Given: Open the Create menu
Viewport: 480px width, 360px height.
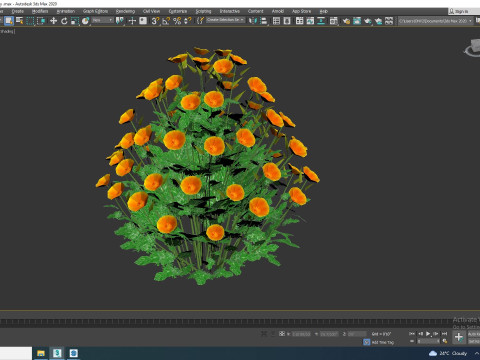Looking at the screenshot, I should click(x=18, y=11).
